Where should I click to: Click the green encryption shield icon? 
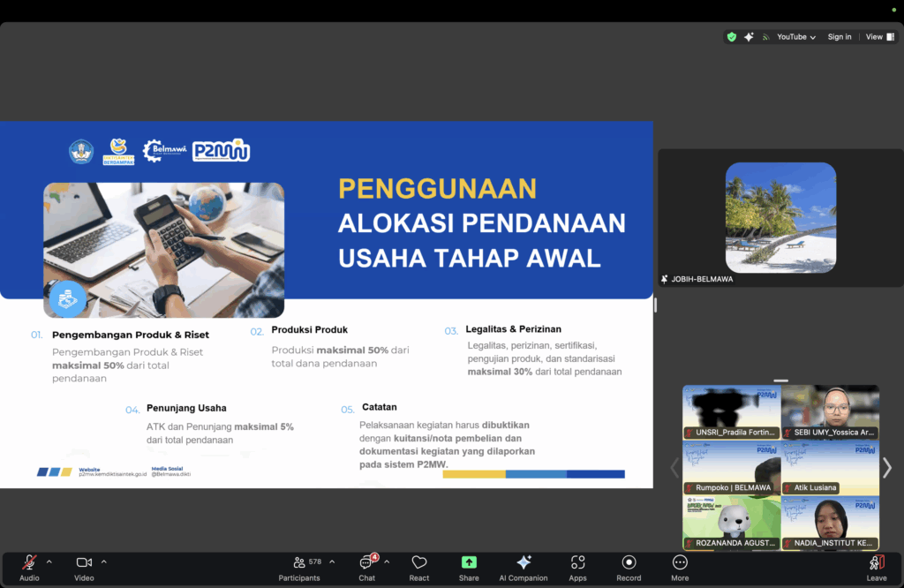click(x=732, y=37)
